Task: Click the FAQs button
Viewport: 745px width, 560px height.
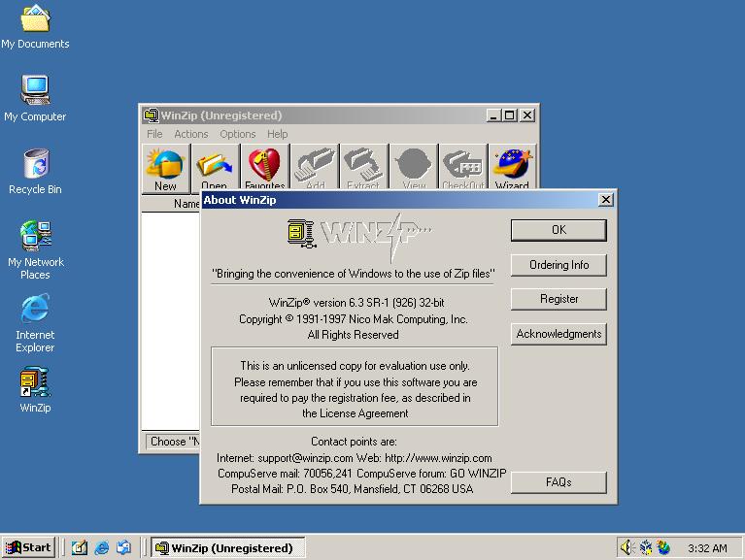Action: [559, 482]
